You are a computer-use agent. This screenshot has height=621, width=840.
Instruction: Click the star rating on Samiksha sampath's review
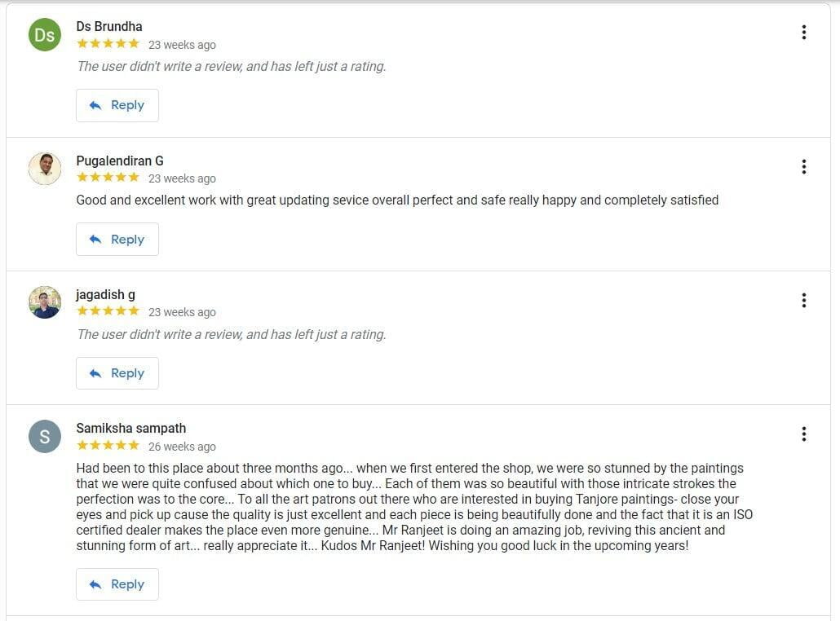pos(108,446)
